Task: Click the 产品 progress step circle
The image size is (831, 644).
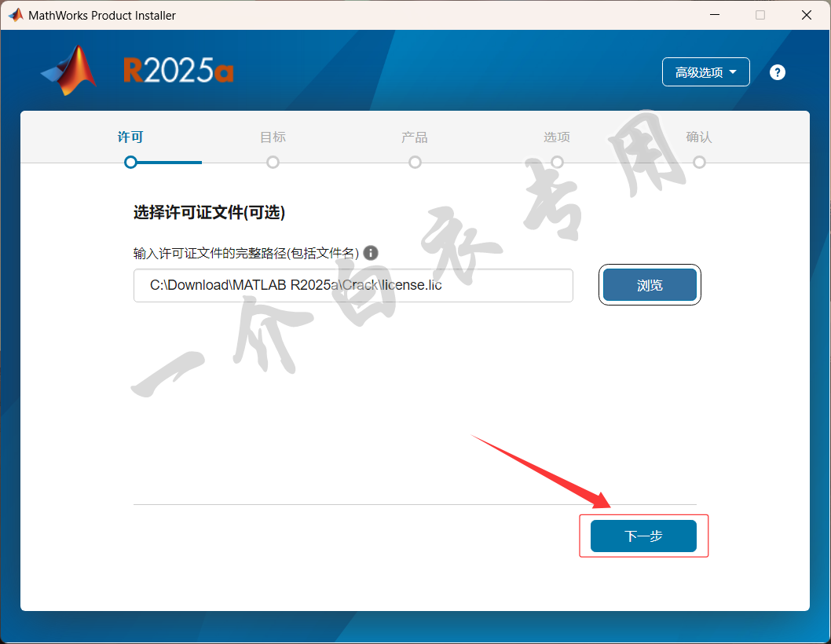Action: point(415,163)
